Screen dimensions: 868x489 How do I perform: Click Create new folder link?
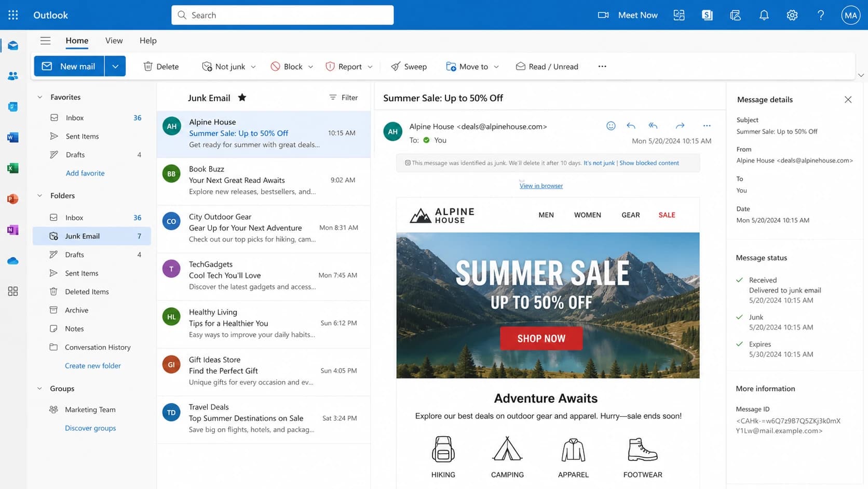(93, 366)
